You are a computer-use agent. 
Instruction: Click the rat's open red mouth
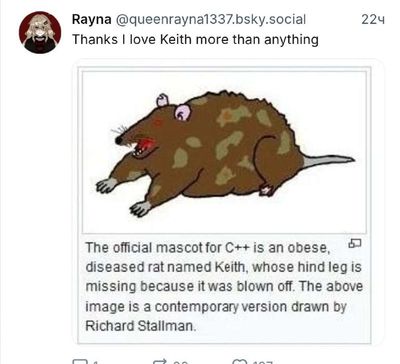click(x=145, y=145)
